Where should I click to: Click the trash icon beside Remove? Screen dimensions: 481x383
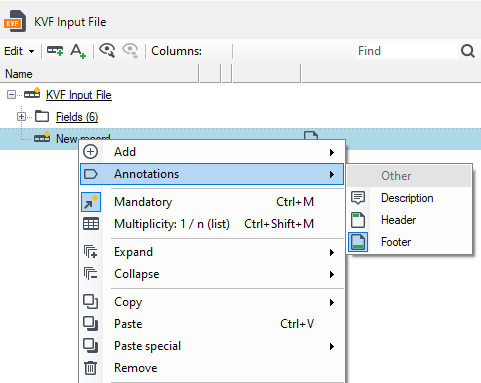[90, 368]
